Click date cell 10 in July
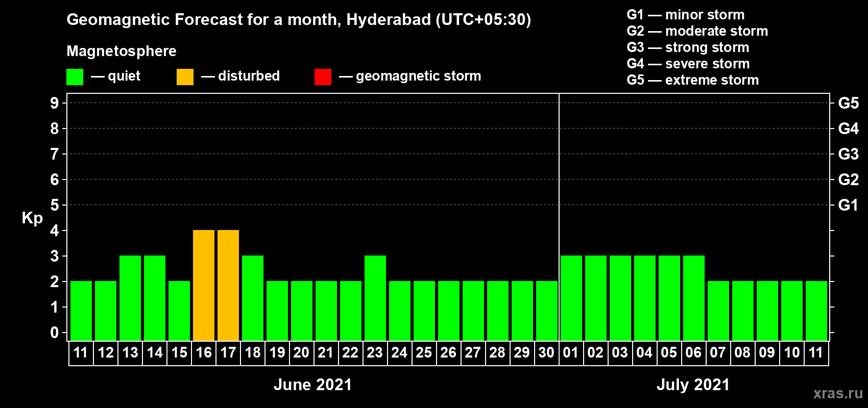868x408 pixels. coord(792,353)
